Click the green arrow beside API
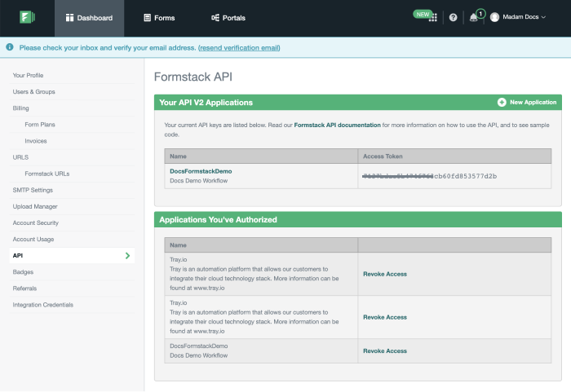The width and height of the screenshot is (571, 392). (127, 256)
